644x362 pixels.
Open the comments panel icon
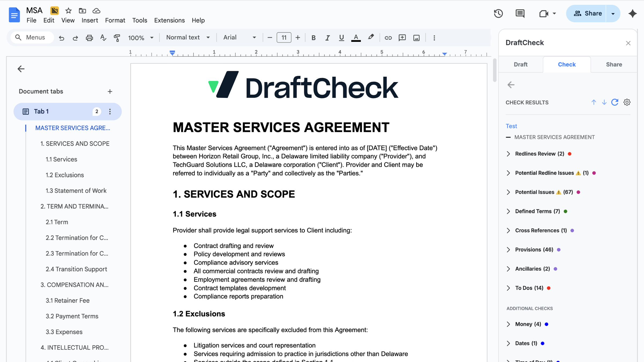pyautogui.click(x=520, y=13)
